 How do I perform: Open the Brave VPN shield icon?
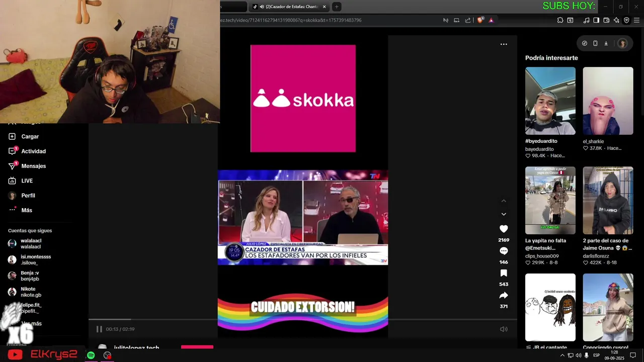(626, 20)
